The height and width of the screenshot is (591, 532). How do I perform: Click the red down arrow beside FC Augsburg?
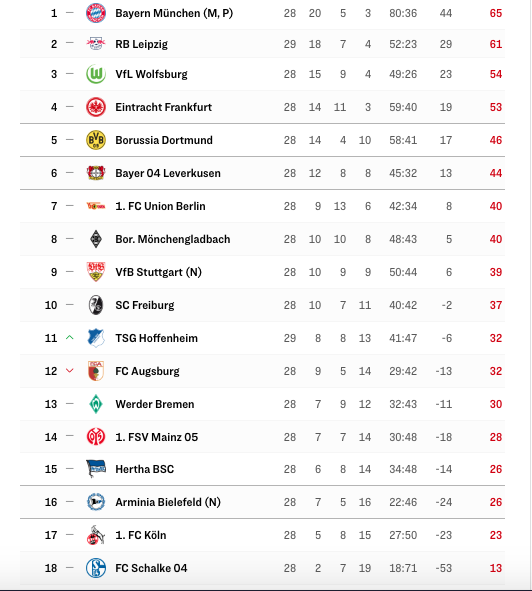pyautogui.click(x=69, y=371)
